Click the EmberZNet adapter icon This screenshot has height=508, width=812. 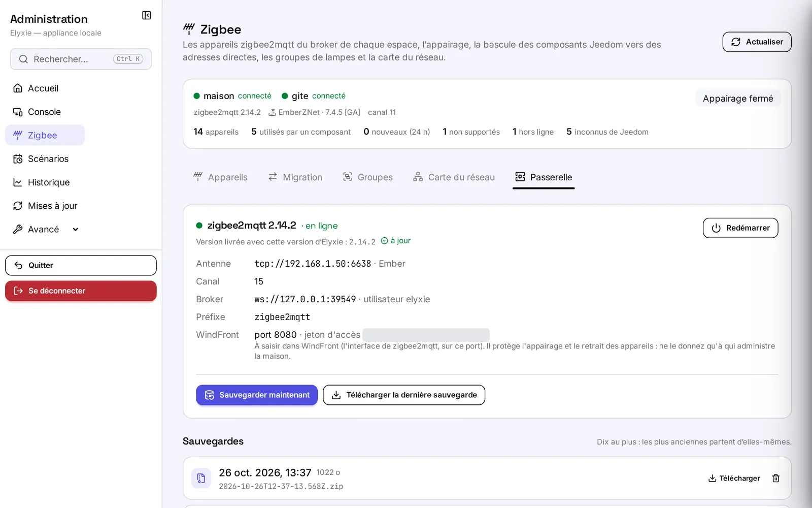click(x=272, y=112)
